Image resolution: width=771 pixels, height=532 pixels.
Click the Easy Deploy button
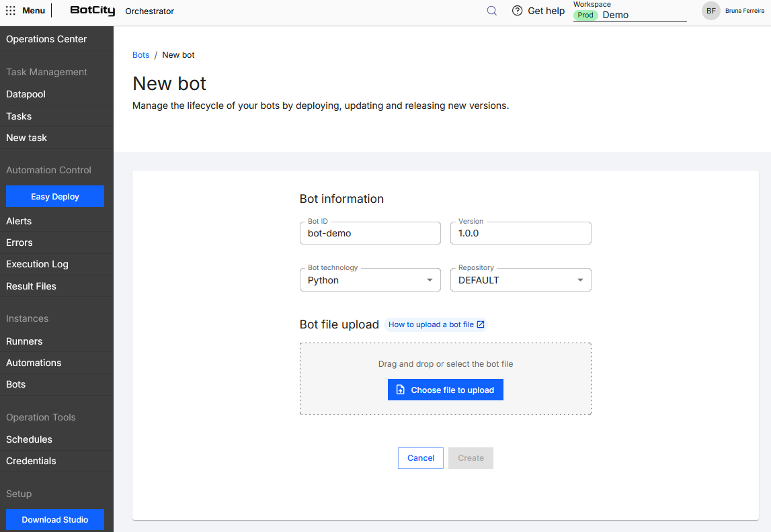[55, 197]
